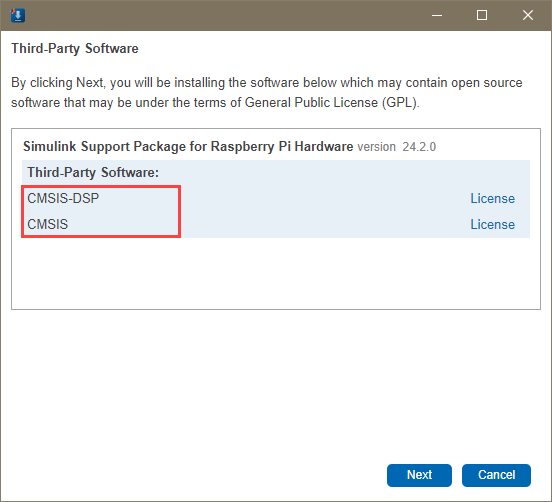Click the Simulink Support Package for Raspberry Pi title

click(188, 146)
